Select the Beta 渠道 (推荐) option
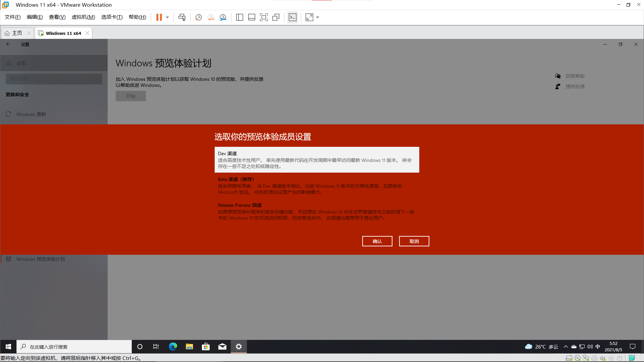Screen dimensions: 644x362 tap(317, 186)
